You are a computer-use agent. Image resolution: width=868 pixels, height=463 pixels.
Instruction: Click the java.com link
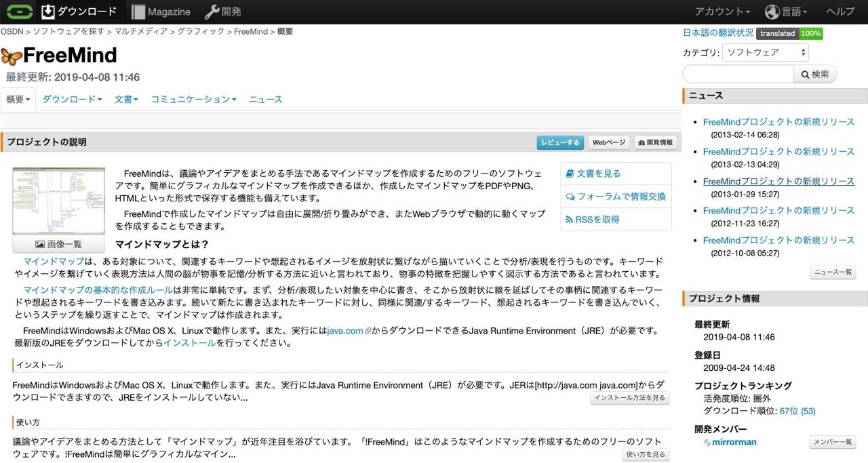[x=345, y=331]
